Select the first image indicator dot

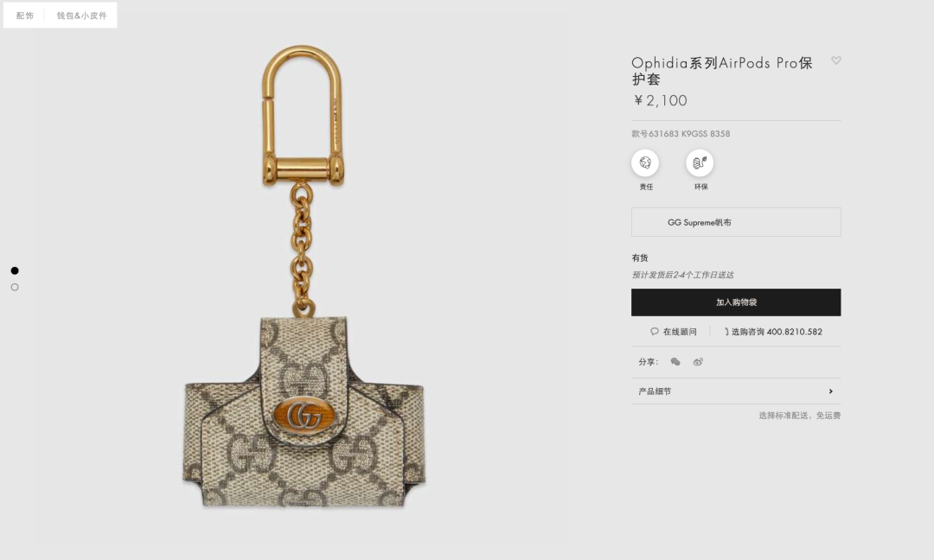pos(15,270)
